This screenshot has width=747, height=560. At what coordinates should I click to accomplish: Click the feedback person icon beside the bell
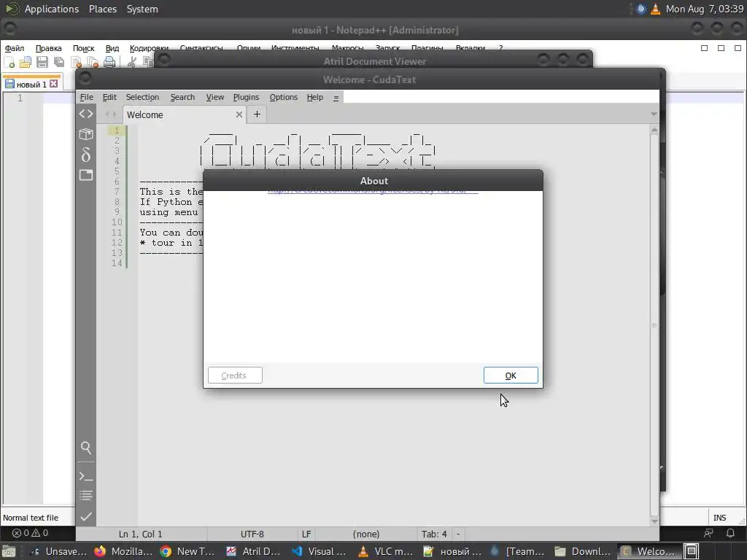coord(709,533)
